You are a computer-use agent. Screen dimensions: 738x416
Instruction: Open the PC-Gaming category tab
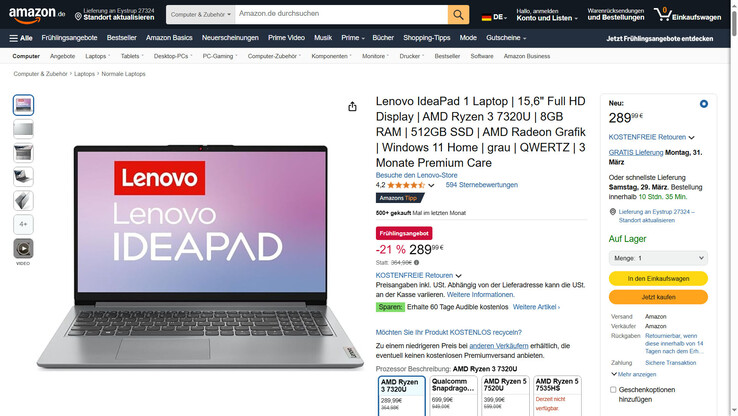[x=220, y=56]
